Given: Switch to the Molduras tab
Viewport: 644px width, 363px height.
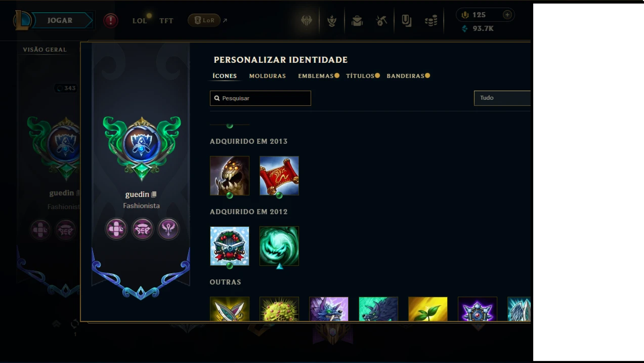Looking at the screenshot, I should tap(268, 76).
